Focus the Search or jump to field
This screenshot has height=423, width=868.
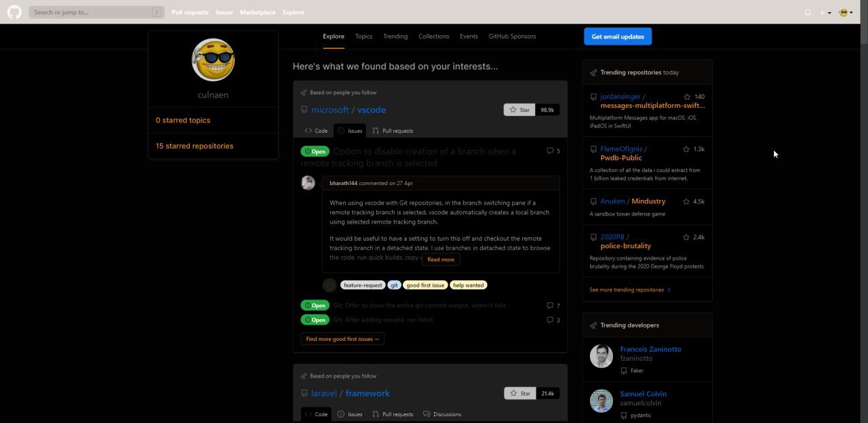tap(97, 12)
